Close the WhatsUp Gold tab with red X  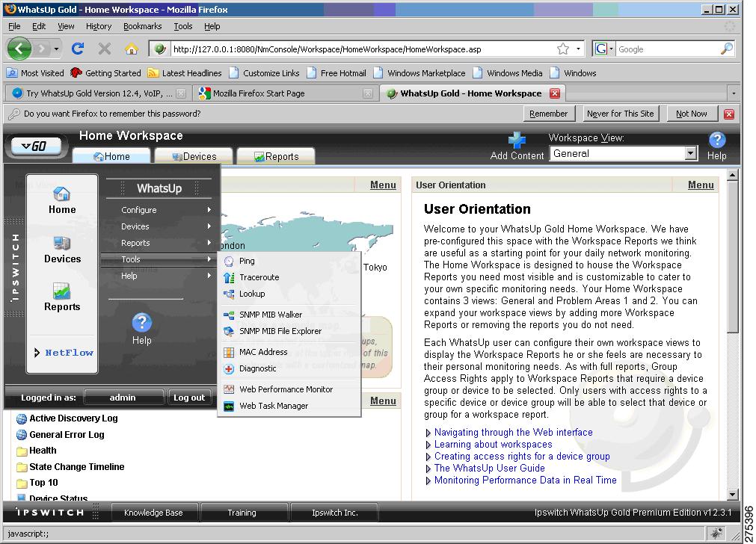click(555, 93)
